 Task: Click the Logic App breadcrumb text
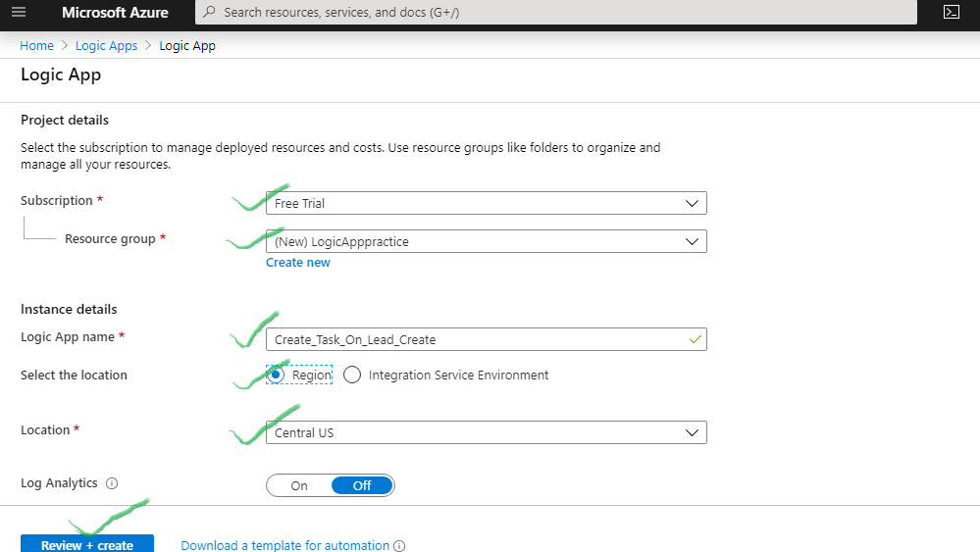187,45
